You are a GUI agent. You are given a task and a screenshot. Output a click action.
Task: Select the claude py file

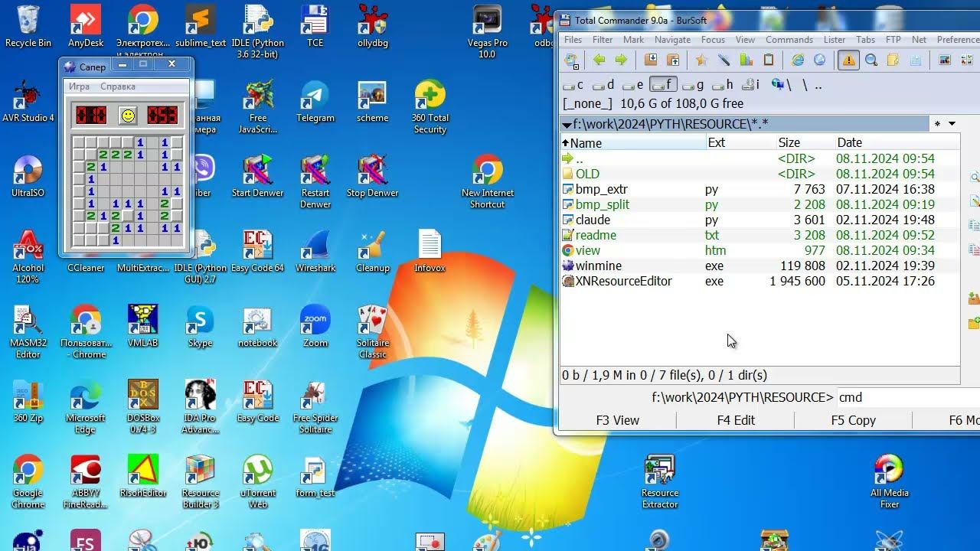[759, 220]
